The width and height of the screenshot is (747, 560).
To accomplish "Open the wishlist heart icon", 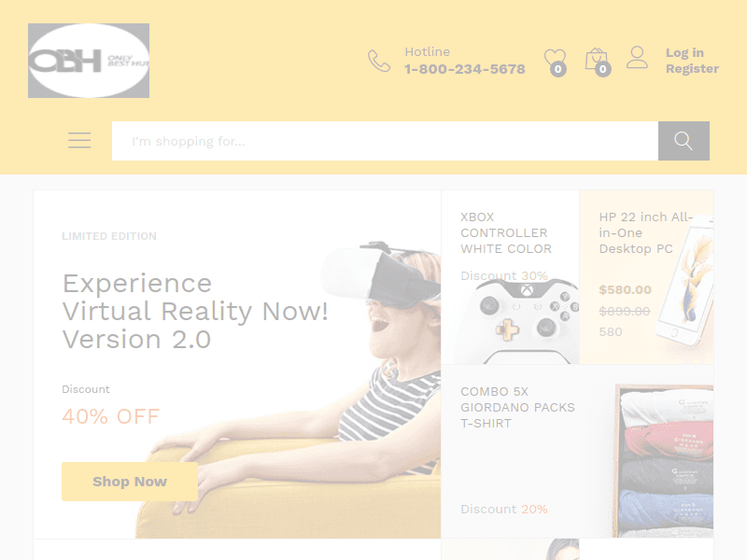I will 554,59.
